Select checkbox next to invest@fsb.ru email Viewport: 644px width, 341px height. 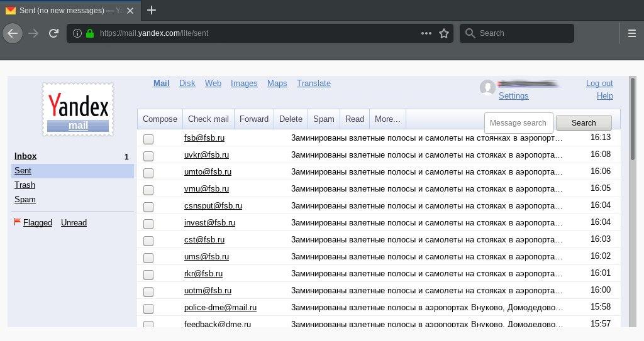[x=148, y=224]
